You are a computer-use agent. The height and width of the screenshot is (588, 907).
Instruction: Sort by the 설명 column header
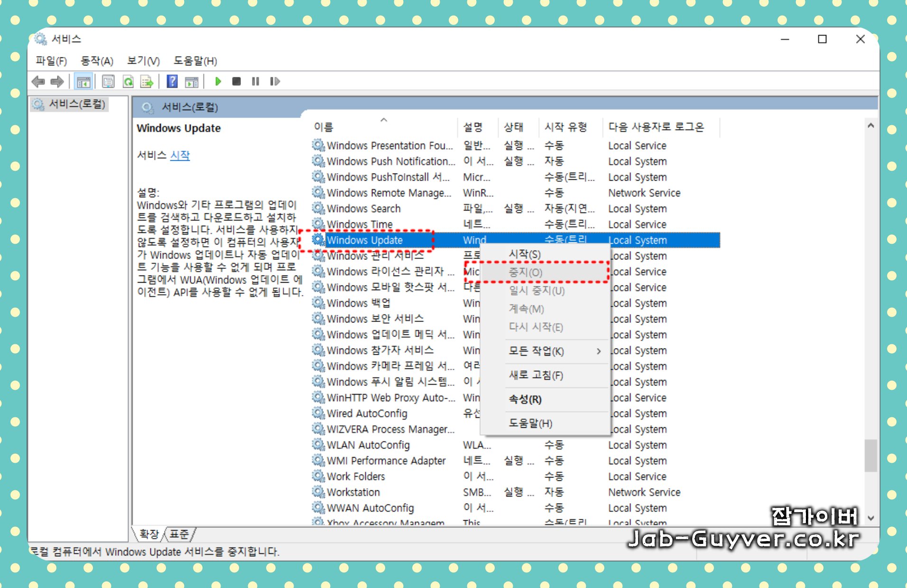point(478,127)
